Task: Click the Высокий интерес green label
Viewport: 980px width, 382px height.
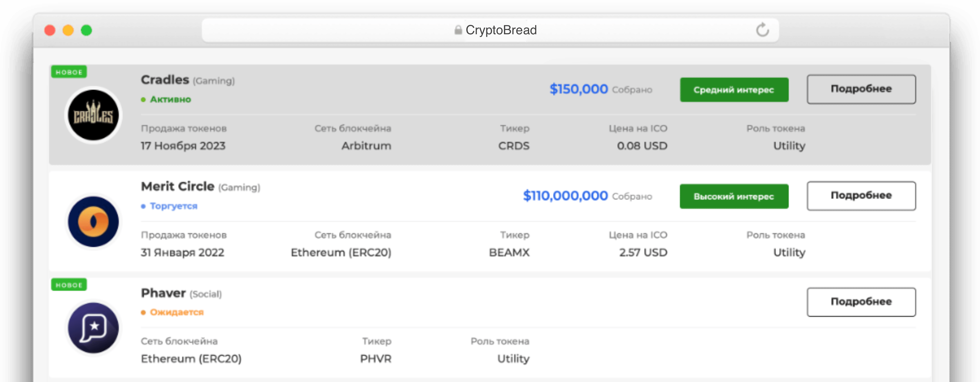Action: point(734,196)
